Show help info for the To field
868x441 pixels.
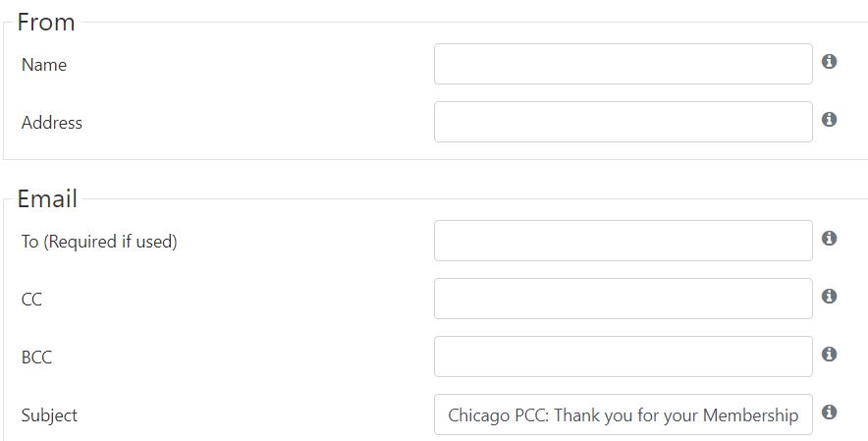click(829, 239)
